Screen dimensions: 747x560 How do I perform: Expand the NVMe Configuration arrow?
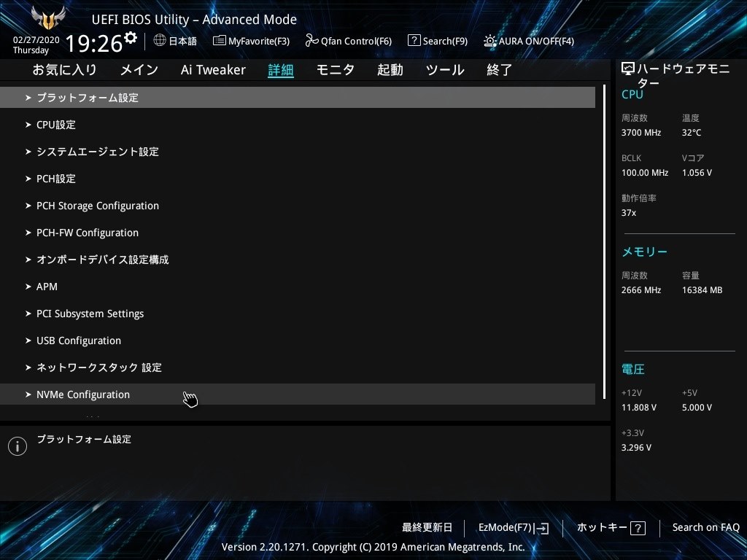tap(28, 394)
